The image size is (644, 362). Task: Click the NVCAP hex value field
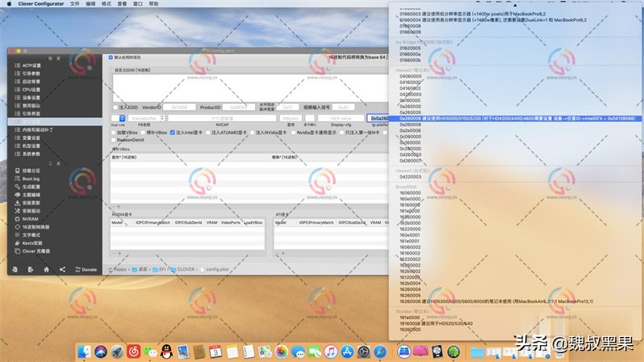pos(222,118)
